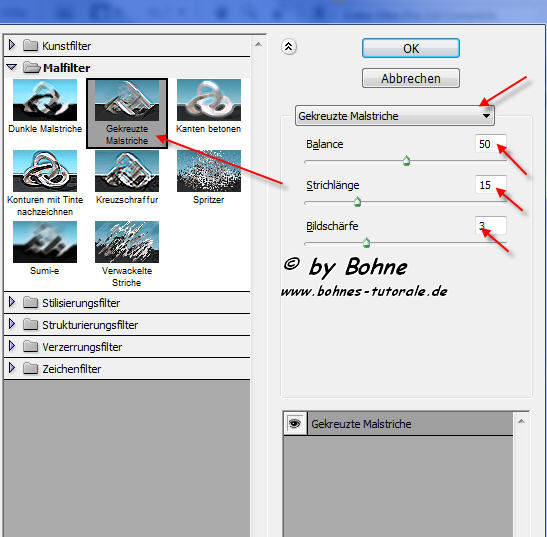Confirm with the OK button

(411, 48)
